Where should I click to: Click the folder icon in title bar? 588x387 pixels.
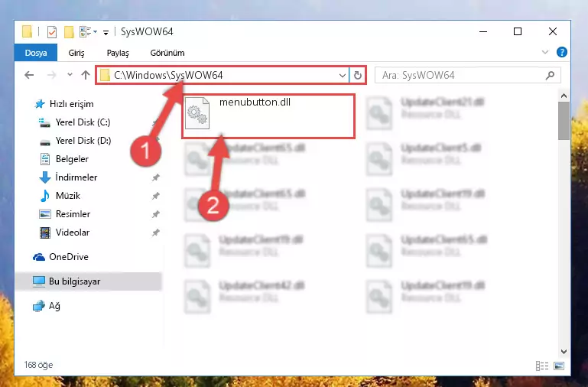pyautogui.click(x=27, y=32)
